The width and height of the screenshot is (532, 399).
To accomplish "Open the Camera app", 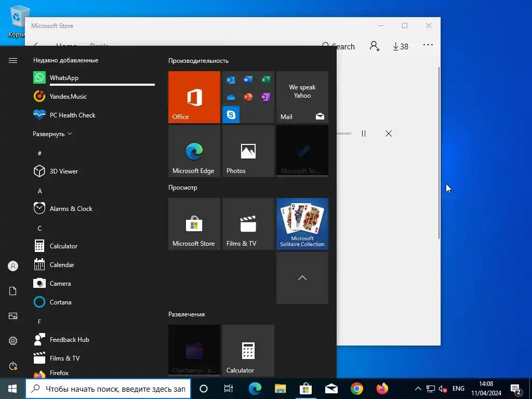I will click(94, 283).
